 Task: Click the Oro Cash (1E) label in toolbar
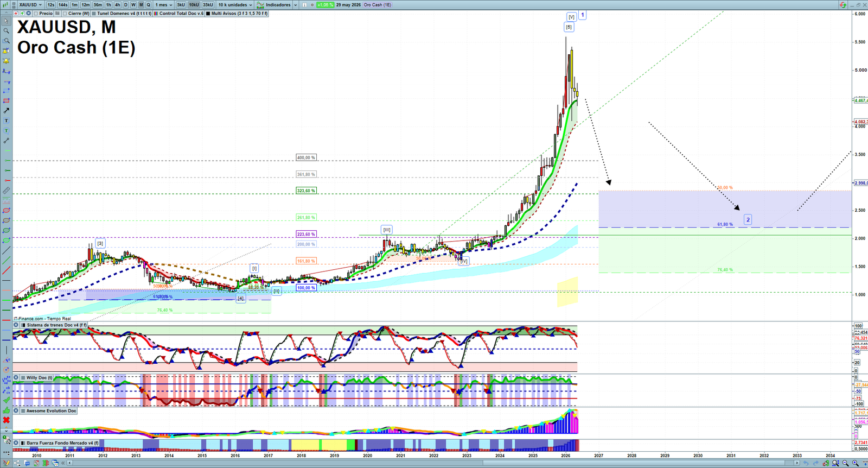378,5
